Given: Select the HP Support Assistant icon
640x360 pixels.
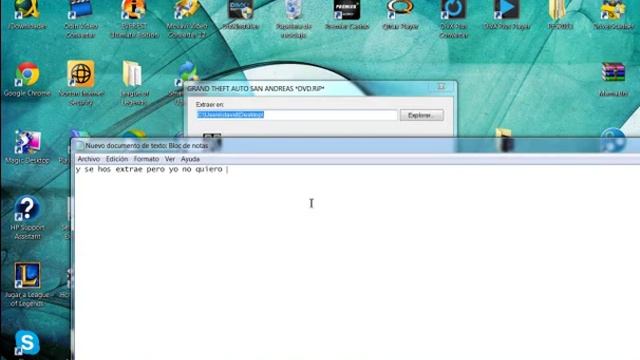Looking at the screenshot, I should [27, 218].
